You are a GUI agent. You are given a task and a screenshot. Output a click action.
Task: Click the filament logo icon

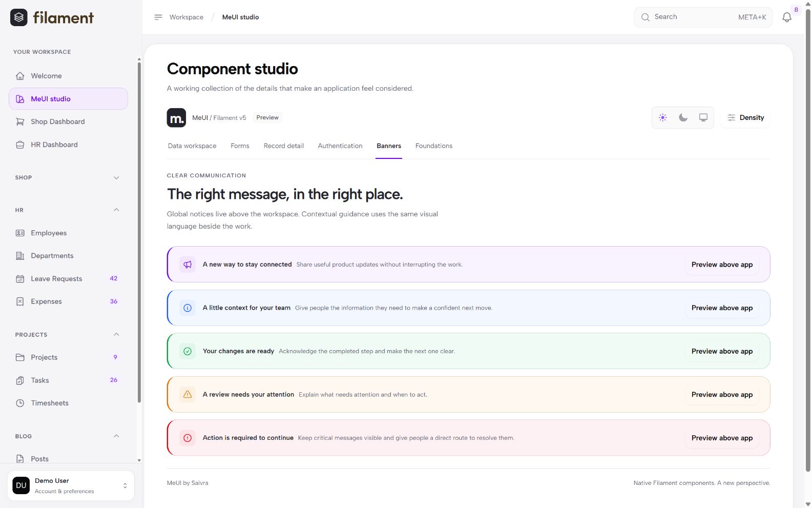pyautogui.click(x=19, y=17)
